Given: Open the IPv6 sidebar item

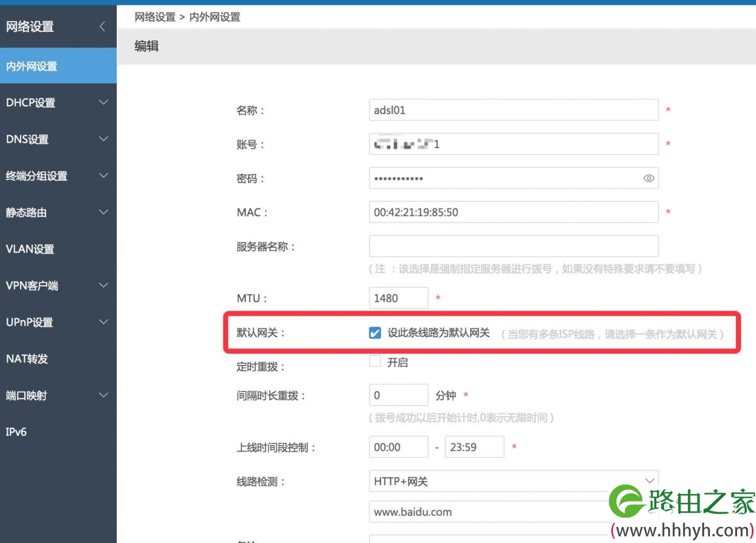Looking at the screenshot, I should pyautogui.click(x=58, y=432).
